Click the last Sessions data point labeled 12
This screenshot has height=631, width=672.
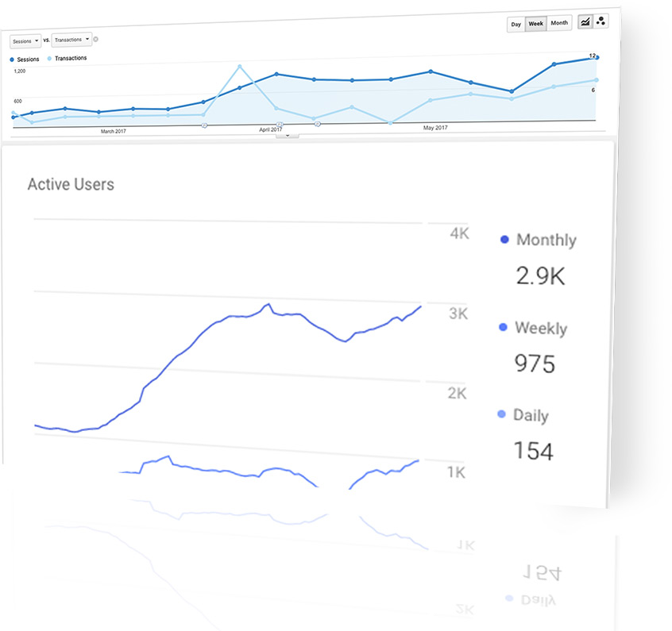pos(597,57)
